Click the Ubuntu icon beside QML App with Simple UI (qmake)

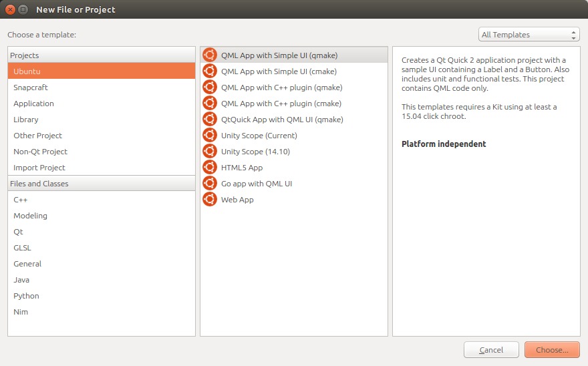coord(210,55)
